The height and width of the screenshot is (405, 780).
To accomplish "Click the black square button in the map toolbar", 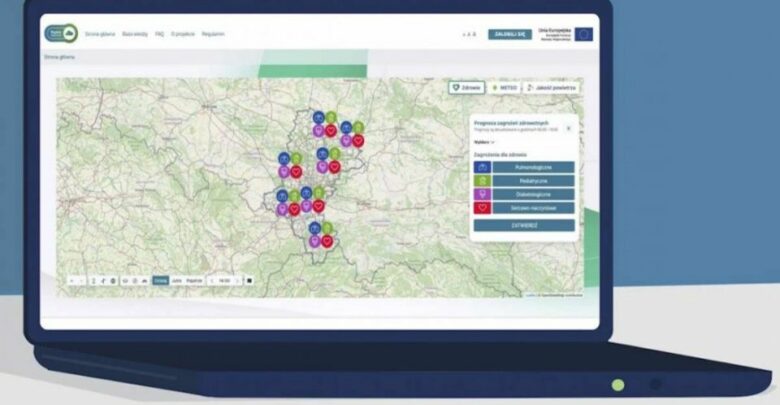I will coord(249,281).
